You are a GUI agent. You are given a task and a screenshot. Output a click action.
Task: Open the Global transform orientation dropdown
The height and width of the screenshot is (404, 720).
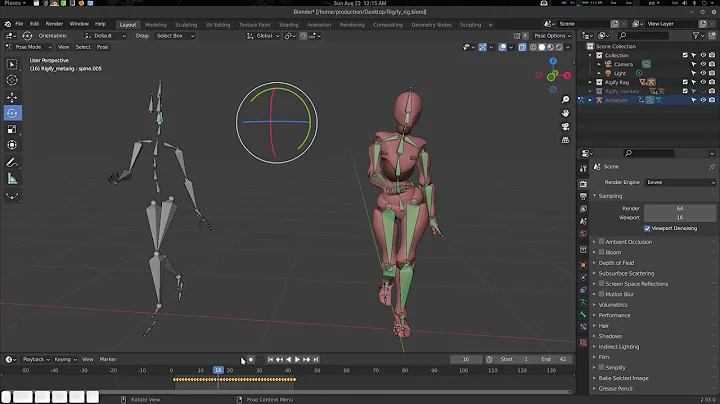[x=263, y=36]
